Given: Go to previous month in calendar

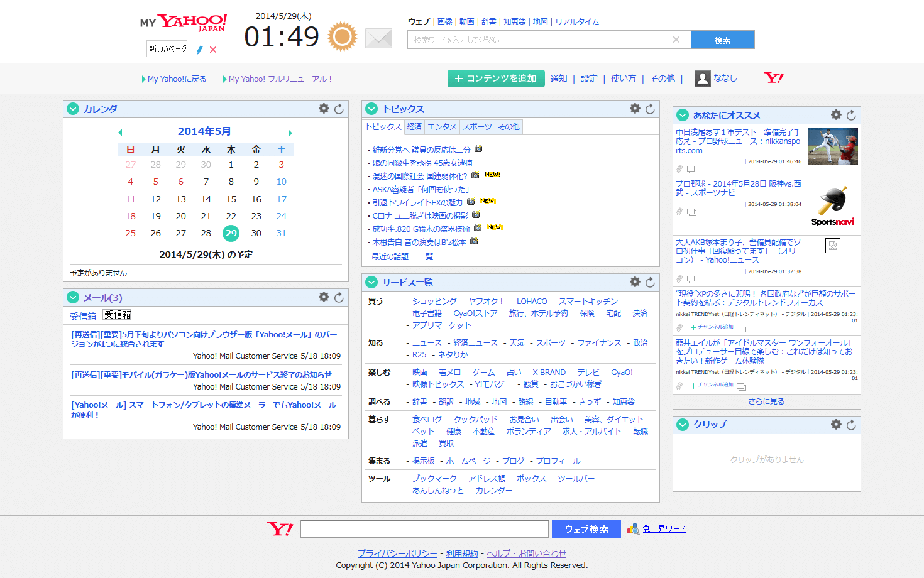Looking at the screenshot, I should click(x=120, y=133).
